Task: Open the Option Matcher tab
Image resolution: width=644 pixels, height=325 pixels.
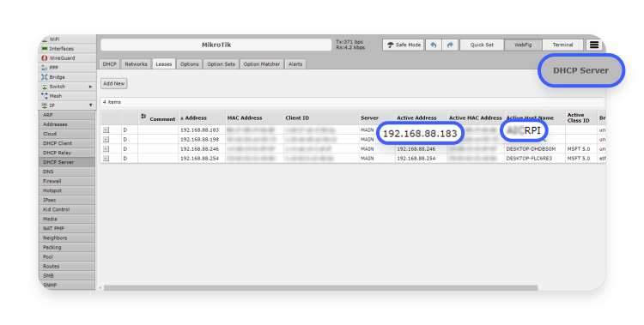Action: tap(262, 64)
